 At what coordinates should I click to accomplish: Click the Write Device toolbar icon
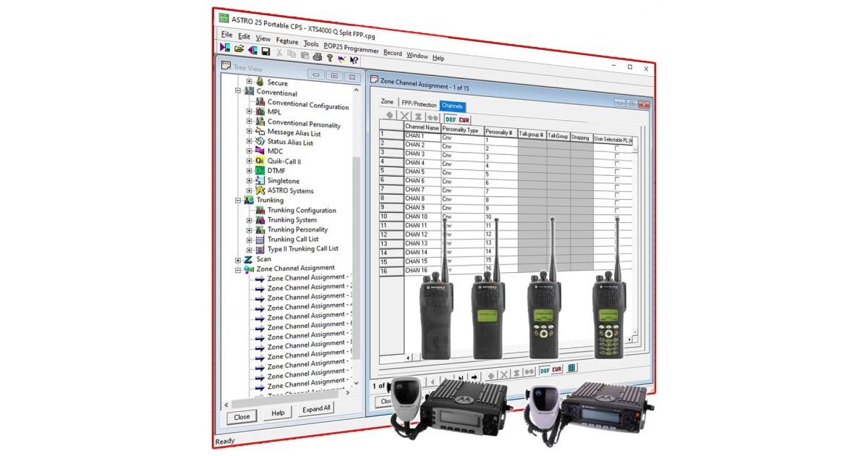coord(252,50)
